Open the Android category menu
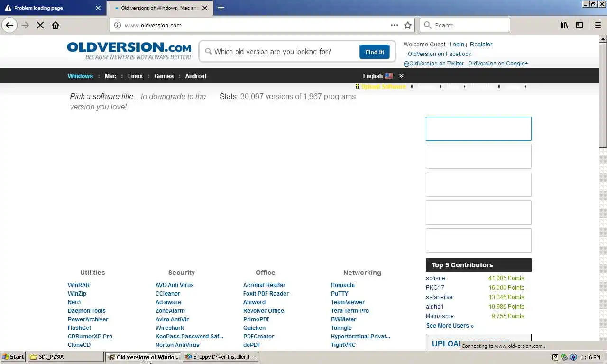607x364 pixels. pyautogui.click(x=196, y=76)
